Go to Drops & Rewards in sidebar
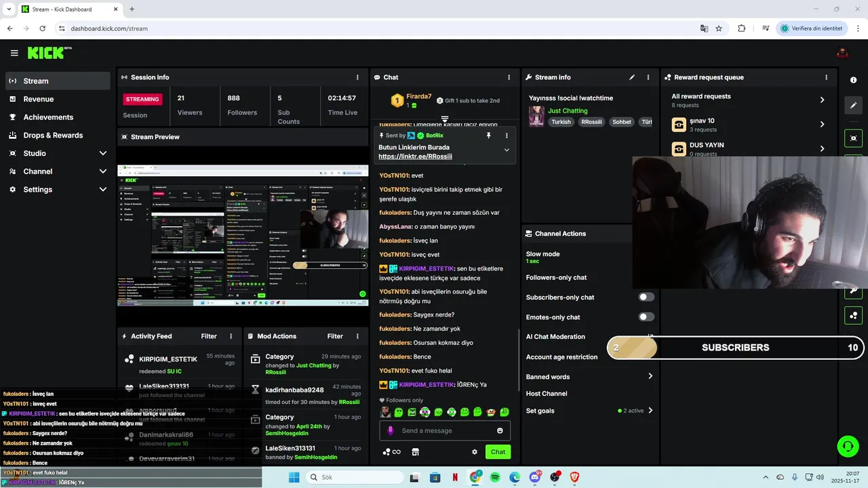The image size is (868, 488). coord(58,136)
